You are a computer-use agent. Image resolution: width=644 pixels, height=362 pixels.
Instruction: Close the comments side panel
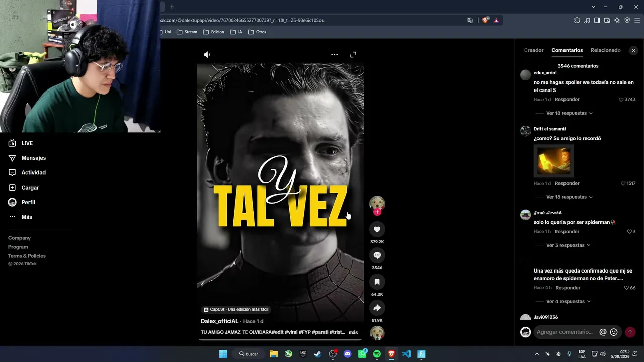pyautogui.click(x=633, y=51)
